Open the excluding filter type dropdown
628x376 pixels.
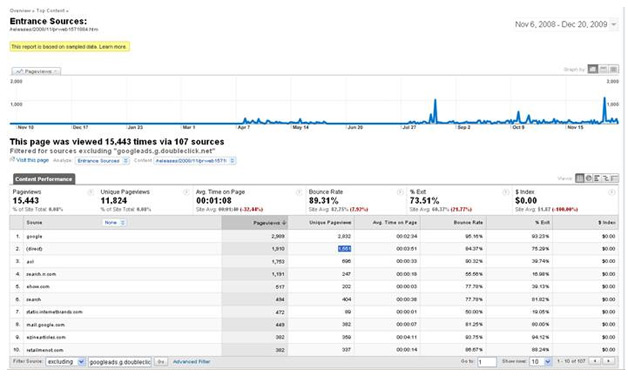point(66,362)
